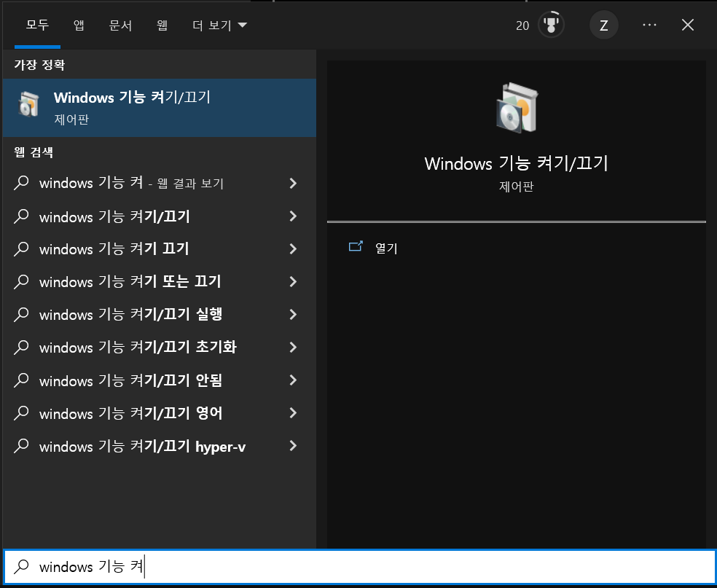This screenshot has height=588, width=717.
Task: Switch to the 모두 tab
Action: [x=37, y=25]
